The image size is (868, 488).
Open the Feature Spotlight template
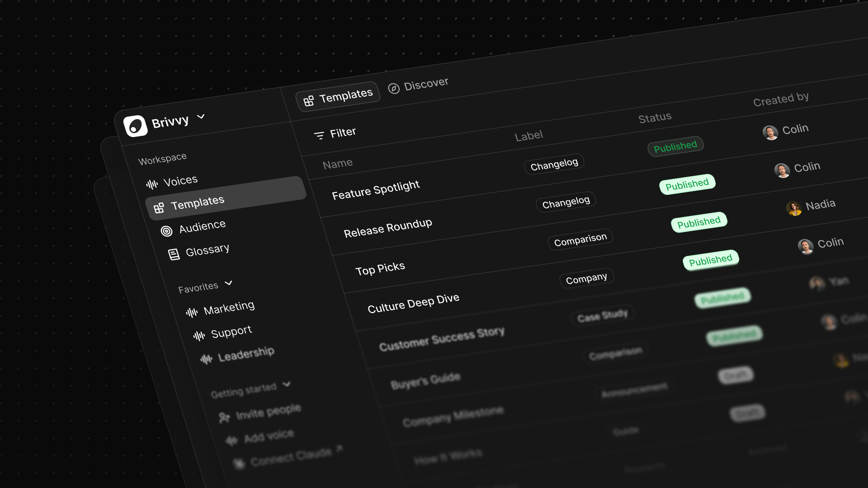[x=376, y=190]
